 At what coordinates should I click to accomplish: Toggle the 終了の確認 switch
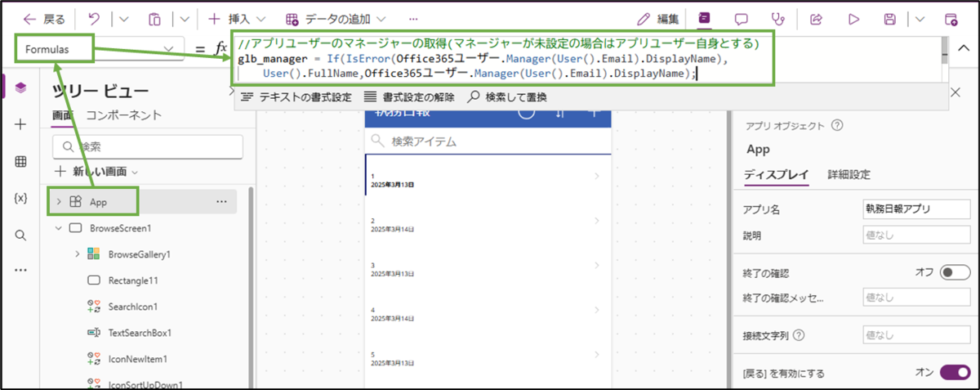coord(954,272)
